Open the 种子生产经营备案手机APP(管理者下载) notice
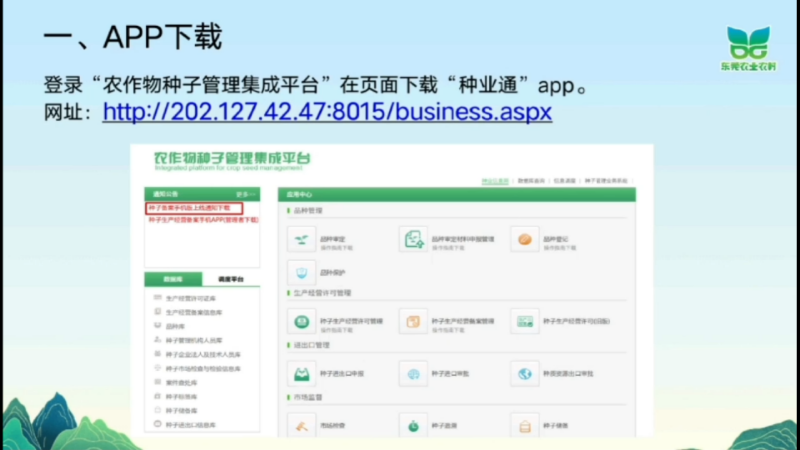This screenshot has width=800, height=450. (203, 220)
